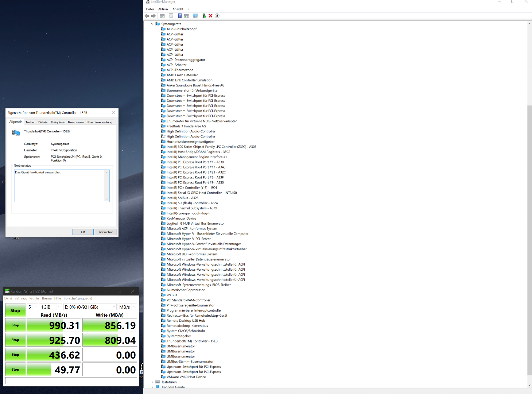Click the back arrow in Geräte-Manager toolbar
Image resolution: width=532 pixels, height=394 pixels.
(147, 16)
